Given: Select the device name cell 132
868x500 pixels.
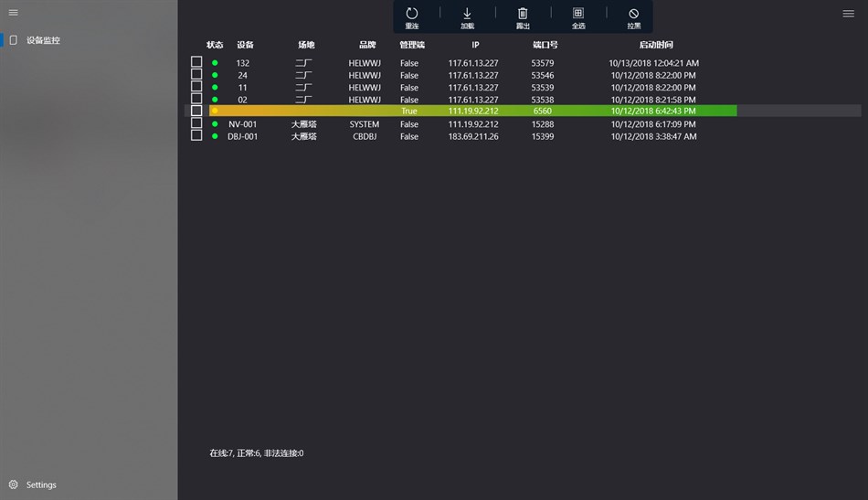Looking at the screenshot, I should click(242, 63).
